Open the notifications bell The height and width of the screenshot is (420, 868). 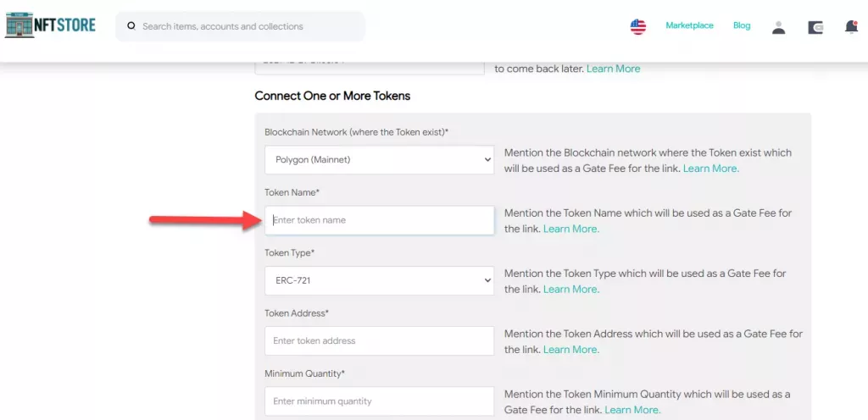click(851, 27)
